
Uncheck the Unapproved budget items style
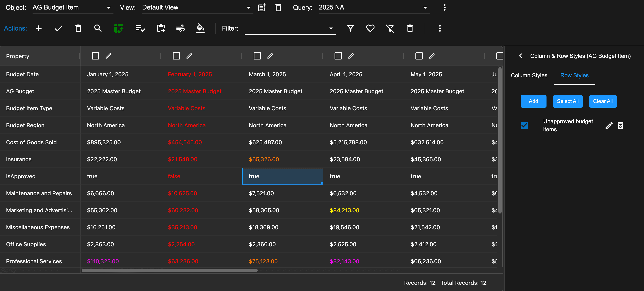tap(524, 125)
